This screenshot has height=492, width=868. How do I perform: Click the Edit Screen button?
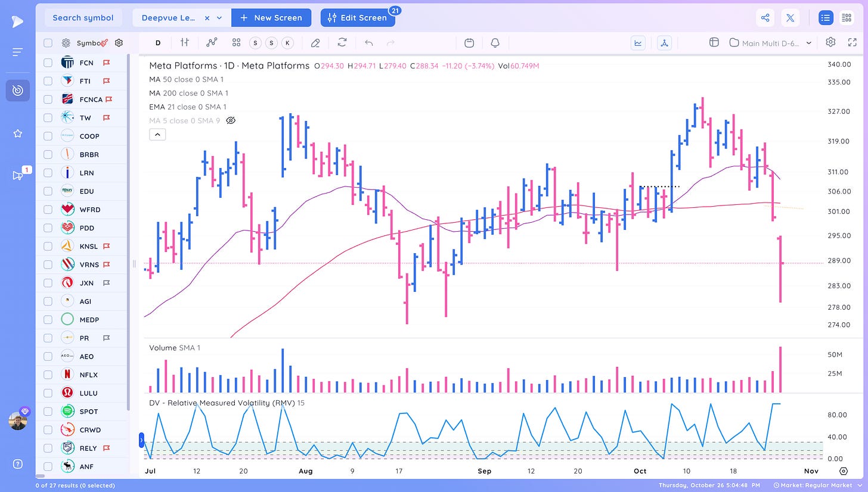(357, 18)
